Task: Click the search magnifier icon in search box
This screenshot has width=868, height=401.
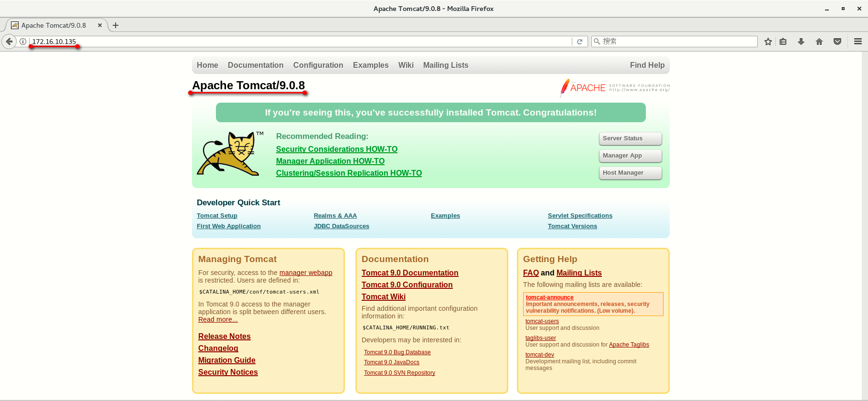Action: click(x=597, y=42)
